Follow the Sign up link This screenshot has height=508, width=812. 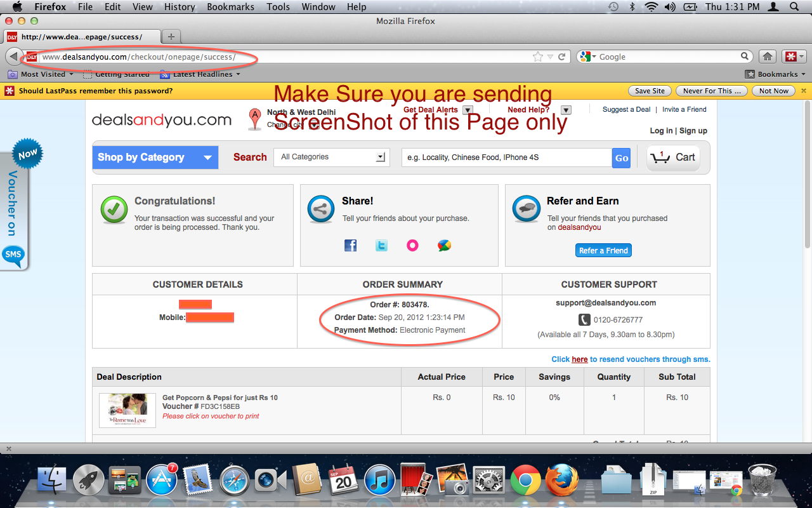(x=693, y=131)
